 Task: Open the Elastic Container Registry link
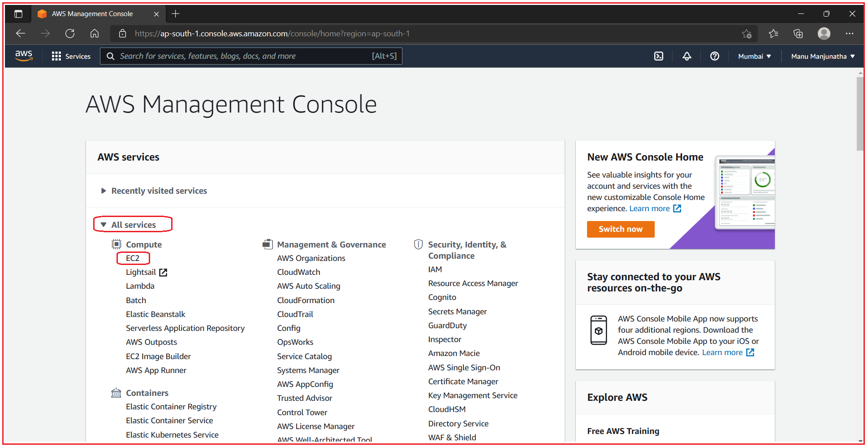[x=171, y=407]
